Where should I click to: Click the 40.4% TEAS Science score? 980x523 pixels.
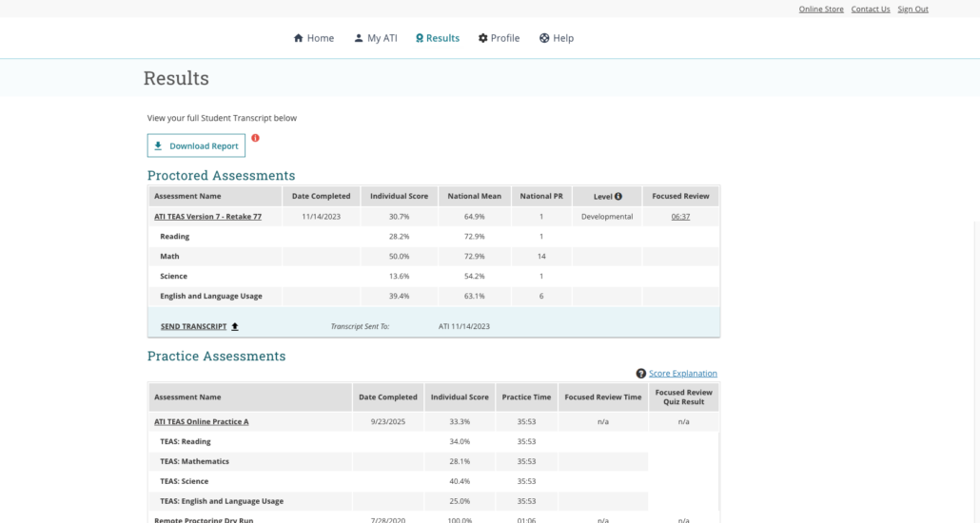[460, 481]
